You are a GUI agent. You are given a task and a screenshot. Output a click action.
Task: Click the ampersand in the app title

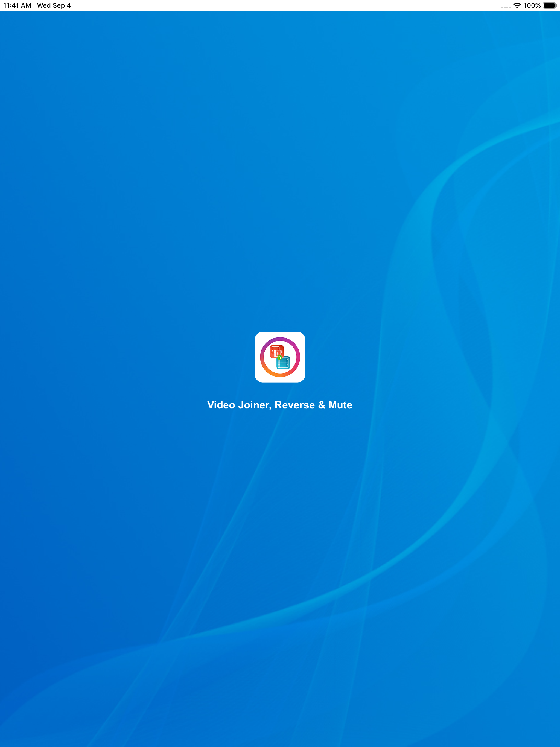pyautogui.click(x=322, y=405)
